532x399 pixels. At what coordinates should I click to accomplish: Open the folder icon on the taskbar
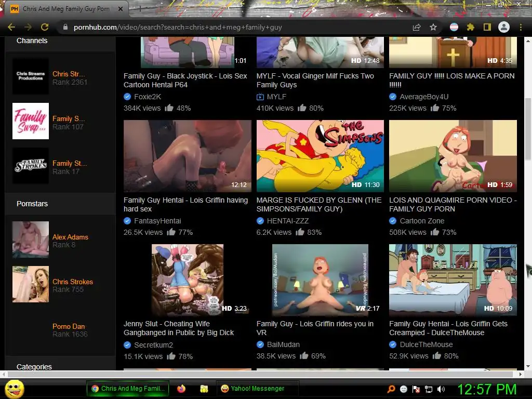pyautogui.click(x=204, y=389)
